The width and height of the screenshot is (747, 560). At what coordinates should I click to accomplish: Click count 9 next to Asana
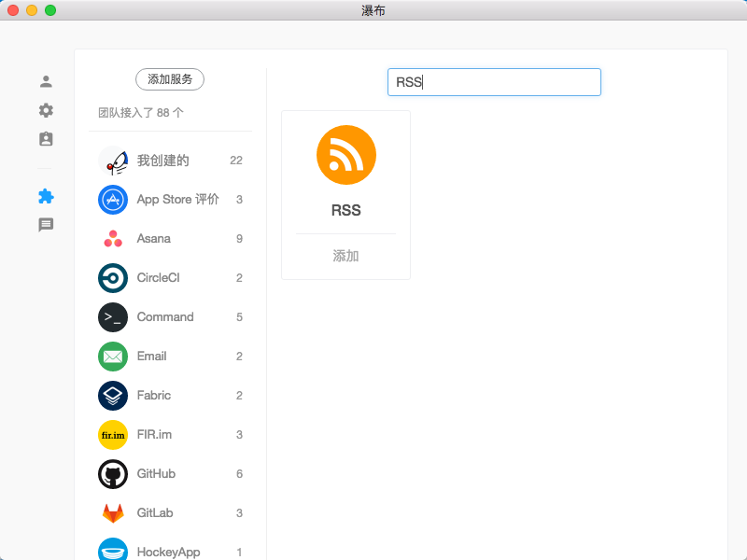[x=240, y=239]
